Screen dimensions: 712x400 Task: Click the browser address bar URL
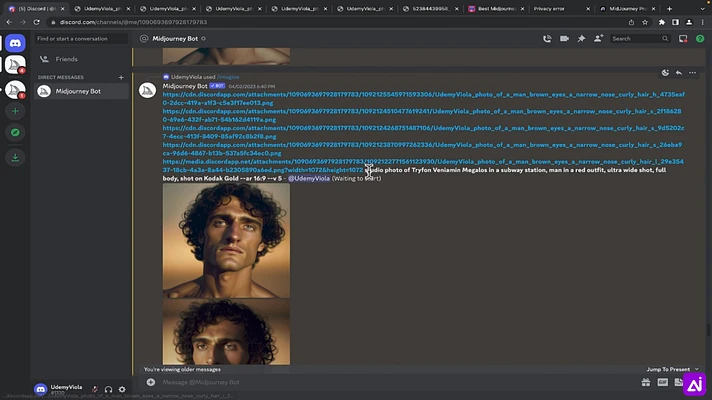coord(134,22)
